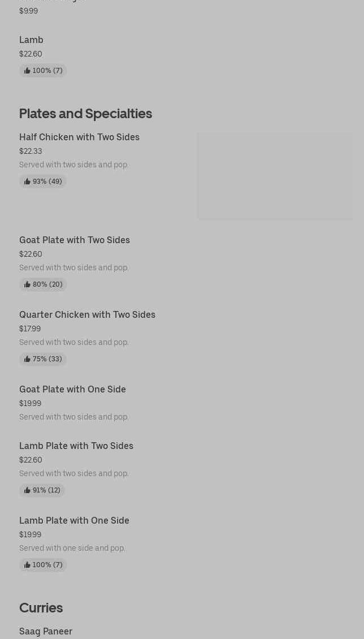Click the Half Chicken image placeholder
This screenshot has width=364, height=639.
pyautogui.click(x=275, y=176)
